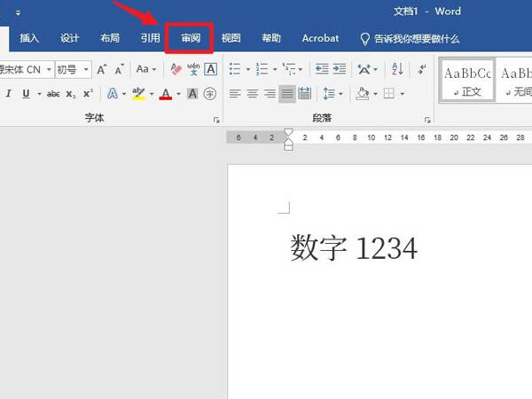Toggle strikethrough abc formatting
532x399 pixels.
click(x=53, y=94)
